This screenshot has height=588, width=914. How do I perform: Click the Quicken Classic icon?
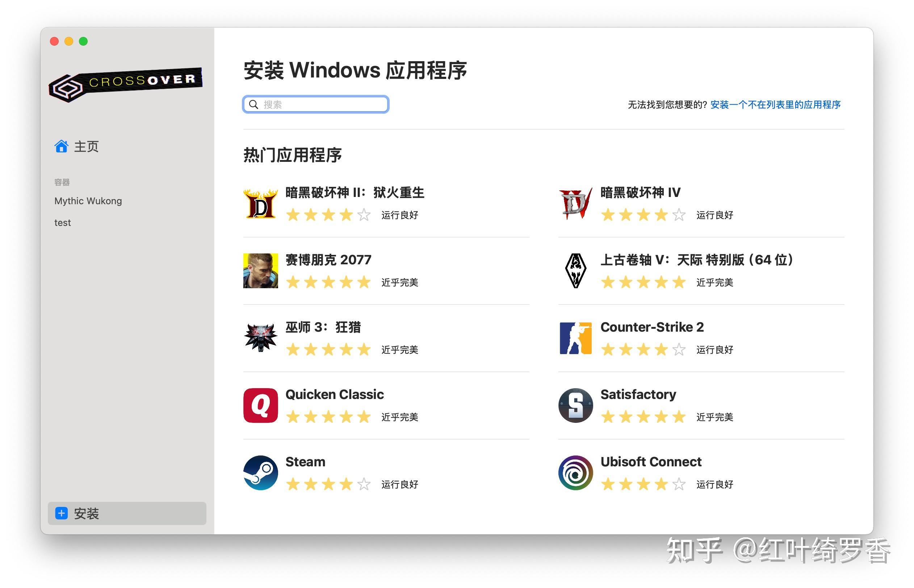(261, 406)
